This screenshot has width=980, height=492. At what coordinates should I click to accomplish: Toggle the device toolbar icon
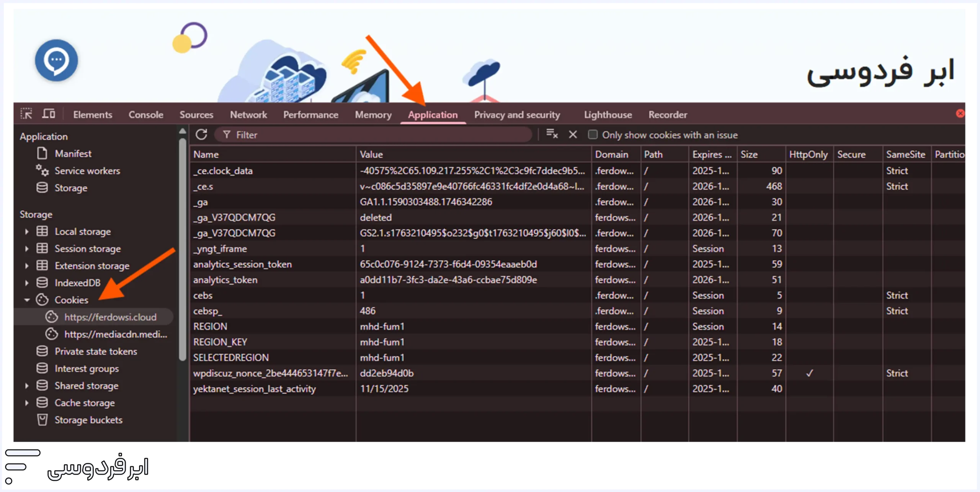(49, 114)
